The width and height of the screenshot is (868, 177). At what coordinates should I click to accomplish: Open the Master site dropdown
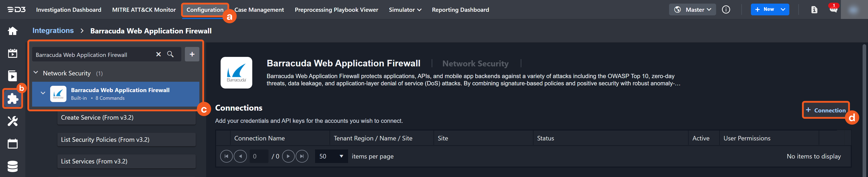pos(692,10)
